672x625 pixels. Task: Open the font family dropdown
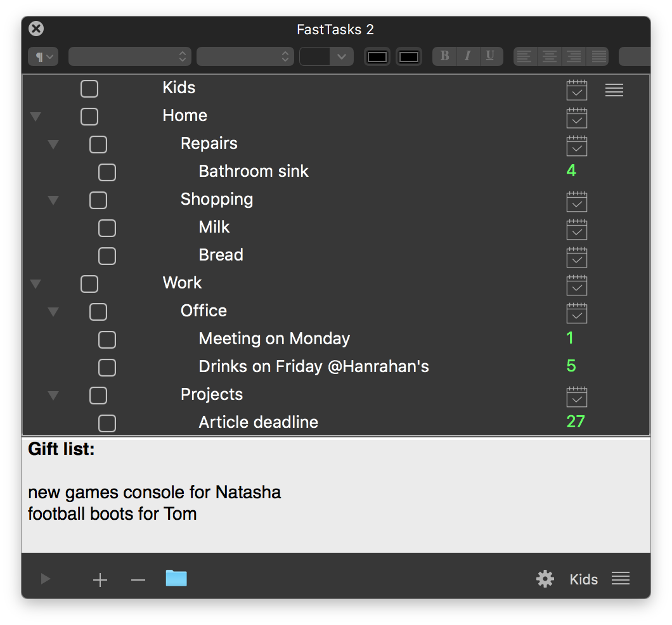[x=129, y=56]
